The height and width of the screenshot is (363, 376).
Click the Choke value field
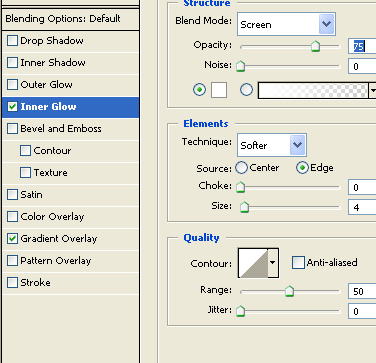[x=362, y=187]
